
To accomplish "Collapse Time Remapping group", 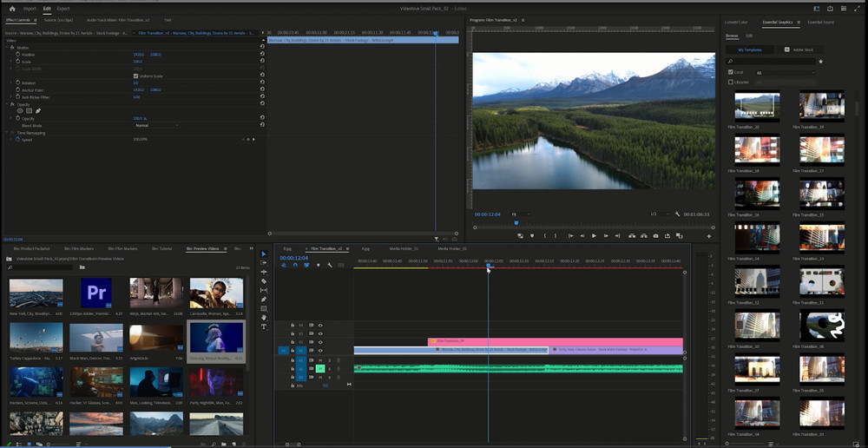I will coord(7,133).
